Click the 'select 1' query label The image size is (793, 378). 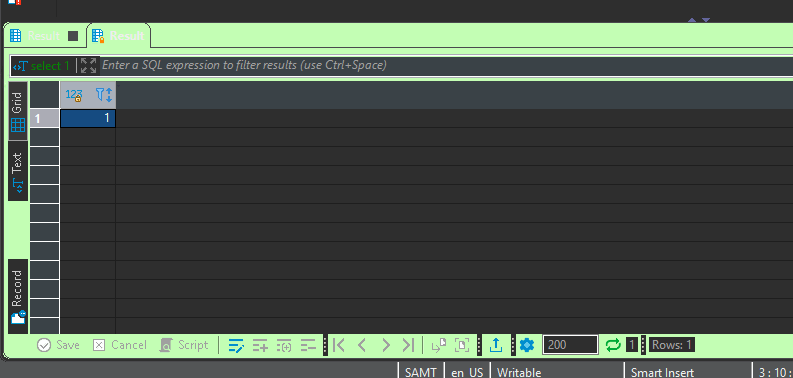click(41, 66)
